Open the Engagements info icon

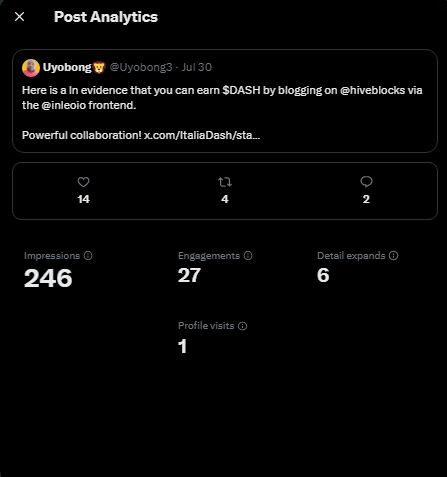tap(248, 256)
